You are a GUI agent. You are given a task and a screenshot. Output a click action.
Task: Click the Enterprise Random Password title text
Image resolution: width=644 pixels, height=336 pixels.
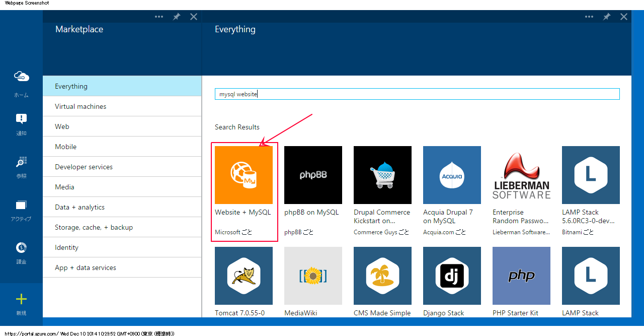click(521, 217)
